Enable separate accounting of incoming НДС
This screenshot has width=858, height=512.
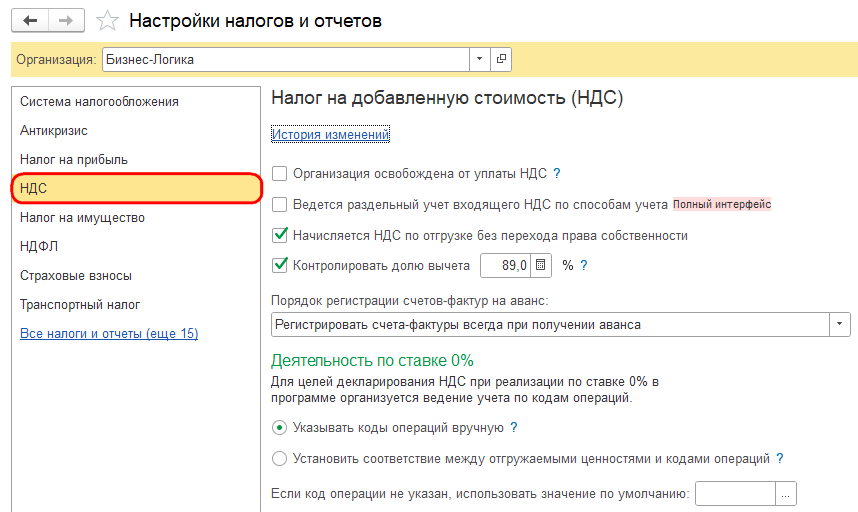280,205
